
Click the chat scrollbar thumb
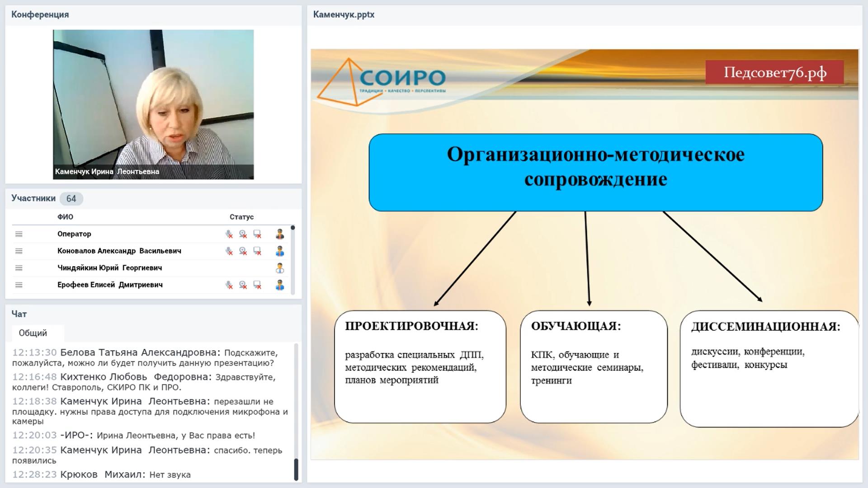pos(296,469)
